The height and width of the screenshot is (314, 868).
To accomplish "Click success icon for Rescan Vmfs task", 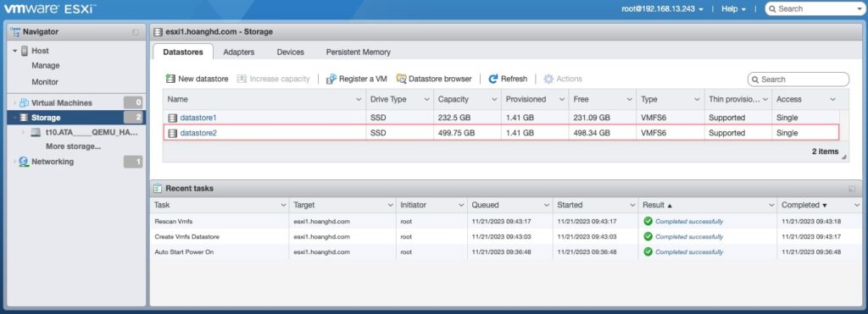I will 648,221.
